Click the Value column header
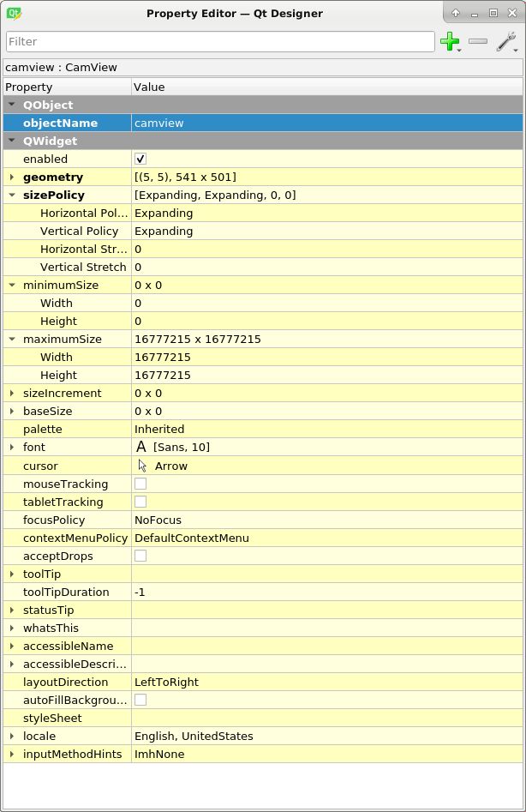Image resolution: width=526 pixels, height=812 pixels. (327, 87)
